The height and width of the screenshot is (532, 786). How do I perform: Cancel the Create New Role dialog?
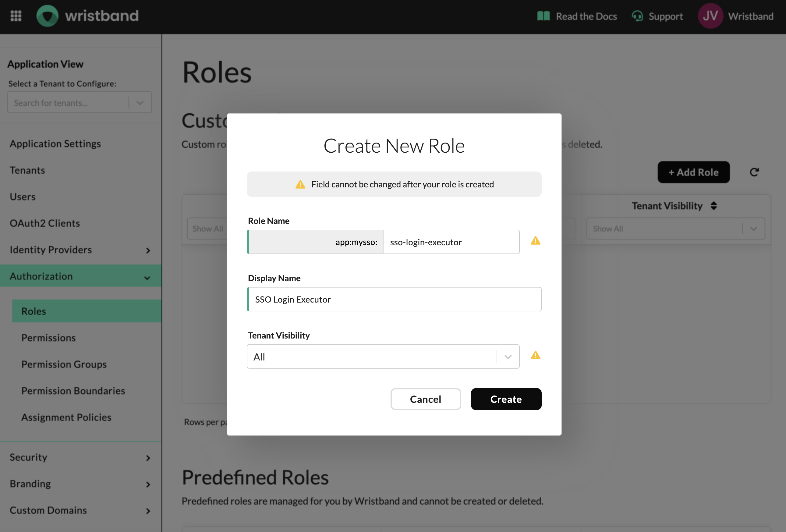(425, 399)
